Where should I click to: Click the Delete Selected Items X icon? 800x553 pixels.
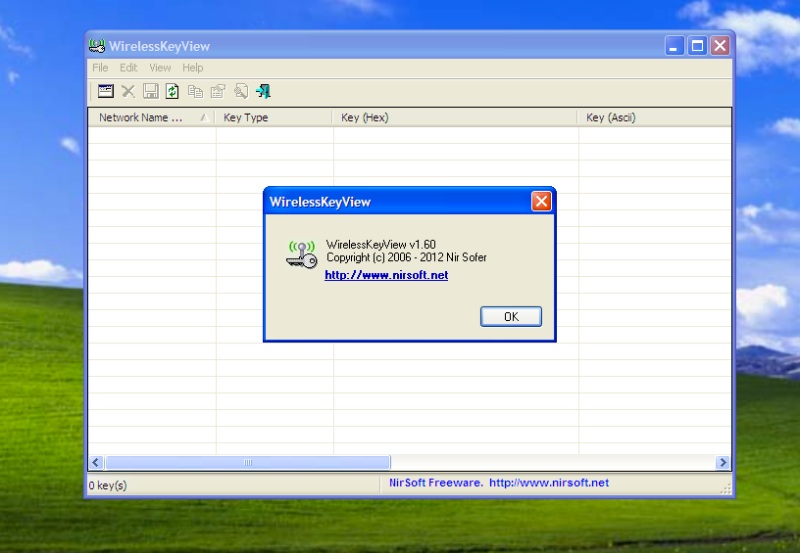click(128, 92)
